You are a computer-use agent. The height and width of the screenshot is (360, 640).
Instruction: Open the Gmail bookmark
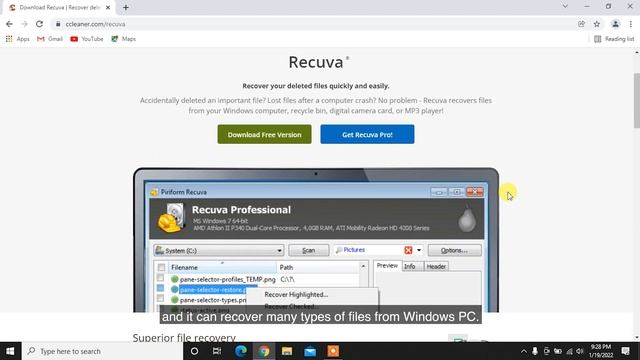(x=50, y=39)
